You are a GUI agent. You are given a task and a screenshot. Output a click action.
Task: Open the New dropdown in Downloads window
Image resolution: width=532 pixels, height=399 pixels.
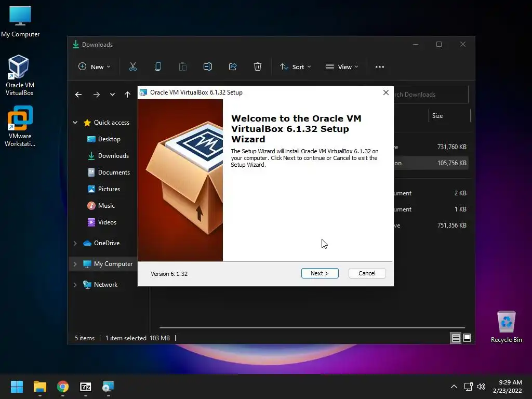[x=95, y=67]
